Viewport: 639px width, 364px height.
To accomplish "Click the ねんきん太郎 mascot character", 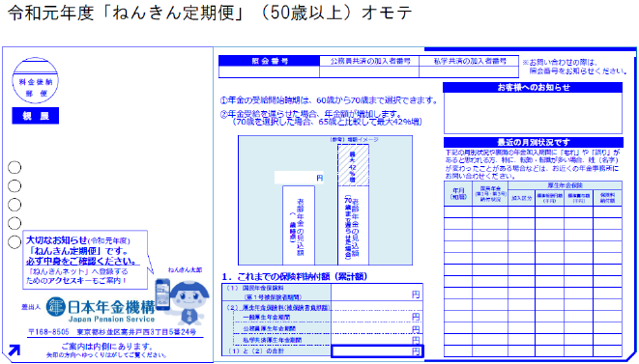I will click(189, 302).
